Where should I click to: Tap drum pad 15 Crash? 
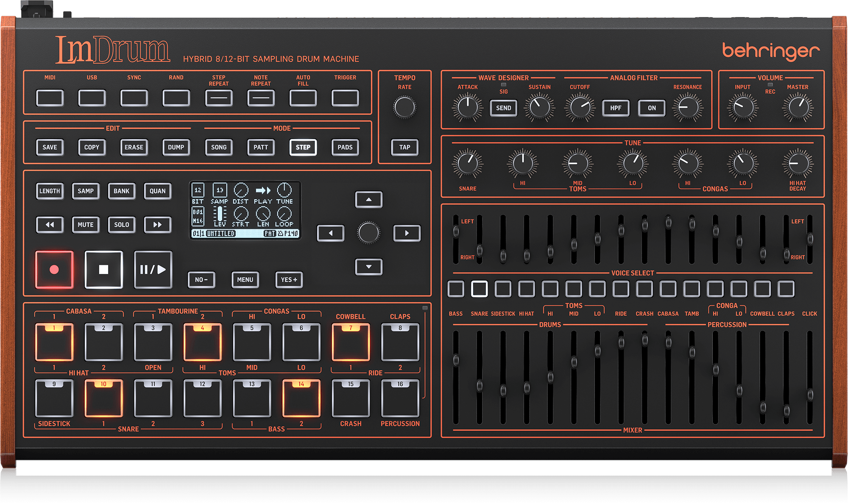click(351, 398)
